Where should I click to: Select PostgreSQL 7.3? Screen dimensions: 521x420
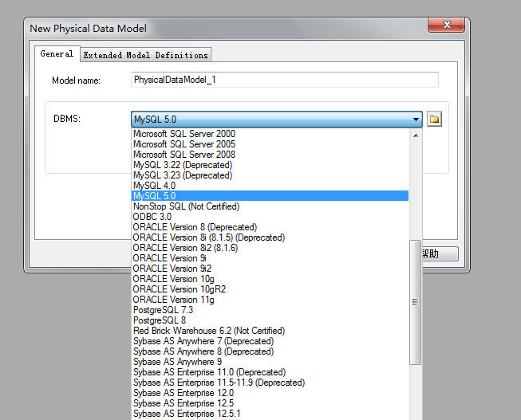pyautogui.click(x=270, y=310)
